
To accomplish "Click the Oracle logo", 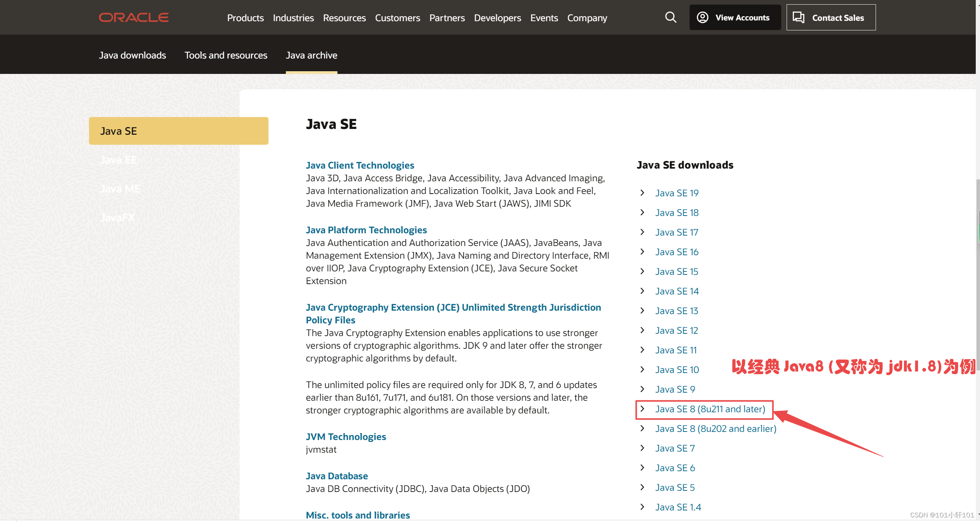I will (x=134, y=18).
